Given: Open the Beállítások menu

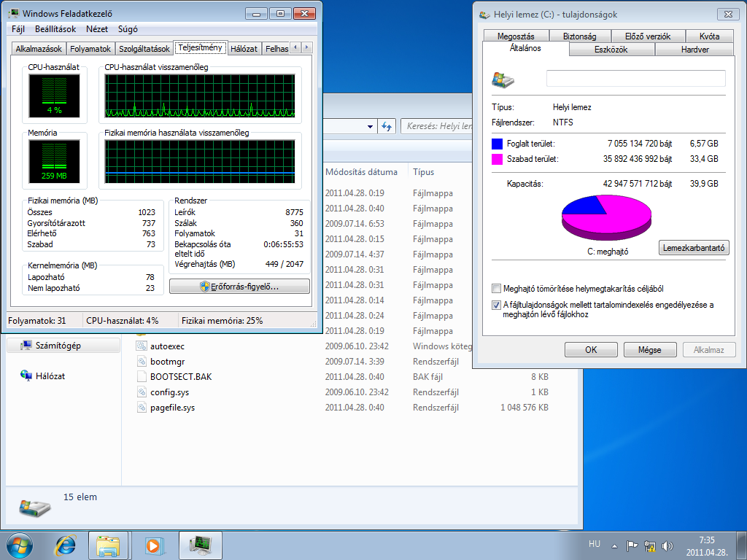Looking at the screenshot, I should (55, 29).
